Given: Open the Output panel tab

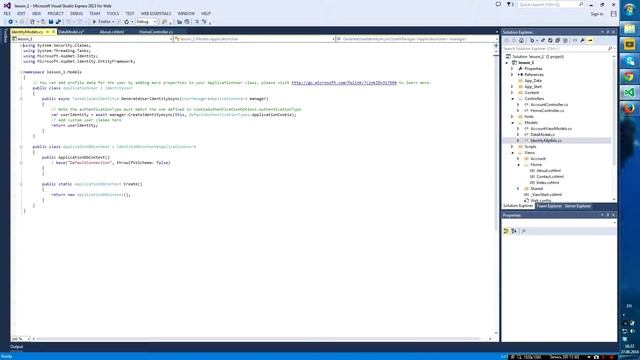Looking at the screenshot, I should (x=17, y=347).
